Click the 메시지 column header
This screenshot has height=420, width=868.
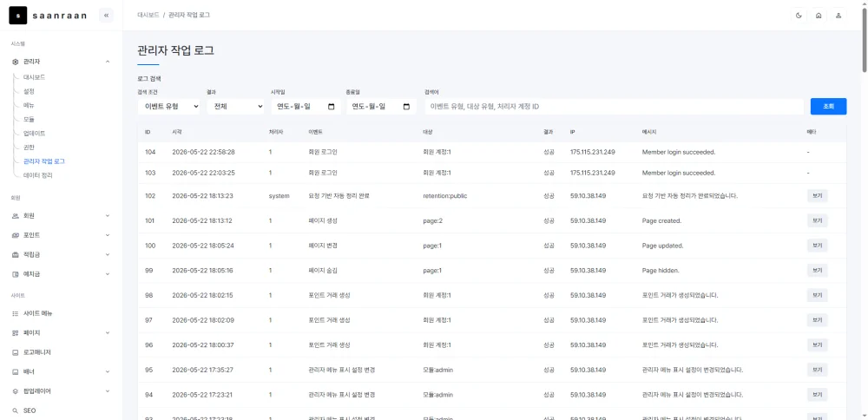click(649, 133)
